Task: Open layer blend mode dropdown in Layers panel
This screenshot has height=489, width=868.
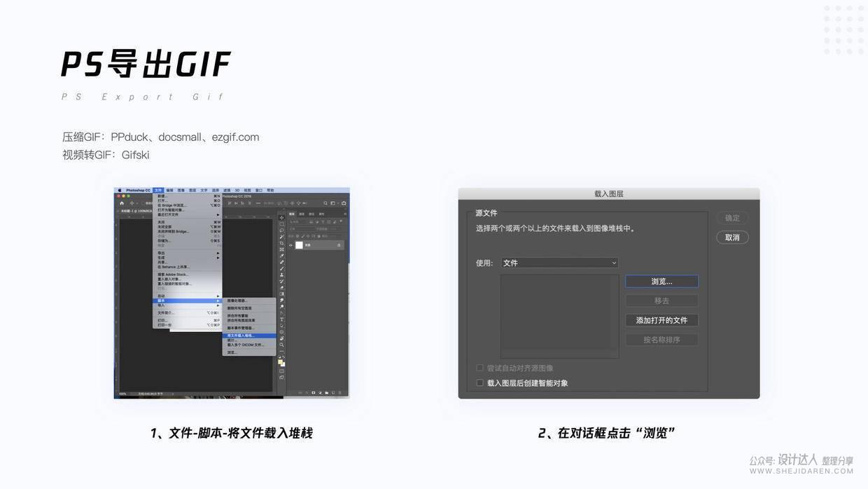Action: 301,229
